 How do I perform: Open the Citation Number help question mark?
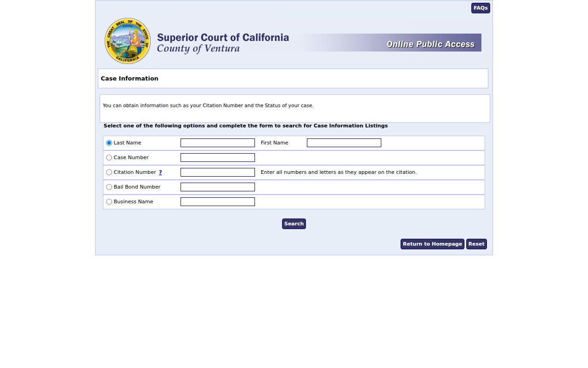coord(160,172)
